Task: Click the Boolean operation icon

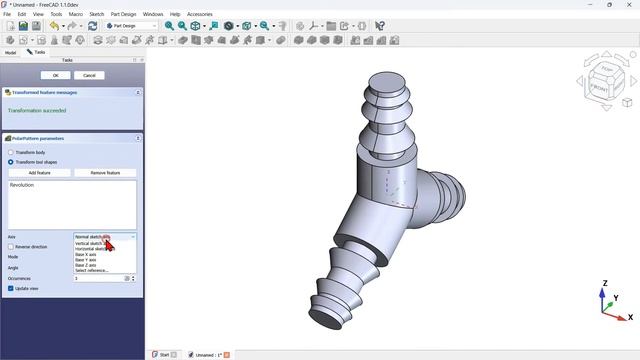Action: pos(280,40)
